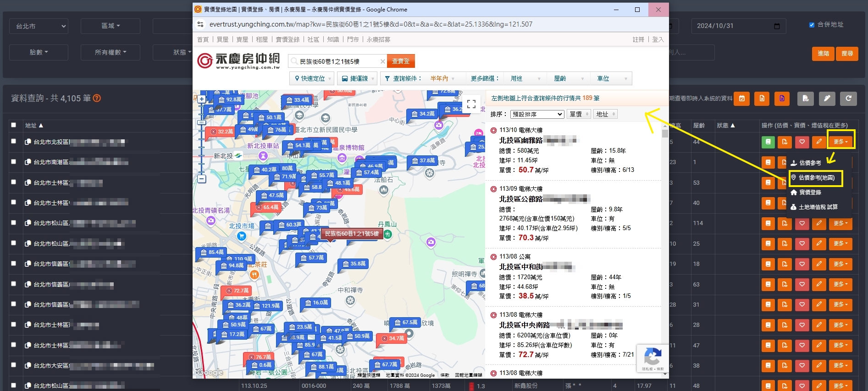Viewport: 868px width, 391px height.
Task: Click the green book icon in first row
Action: (x=768, y=142)
